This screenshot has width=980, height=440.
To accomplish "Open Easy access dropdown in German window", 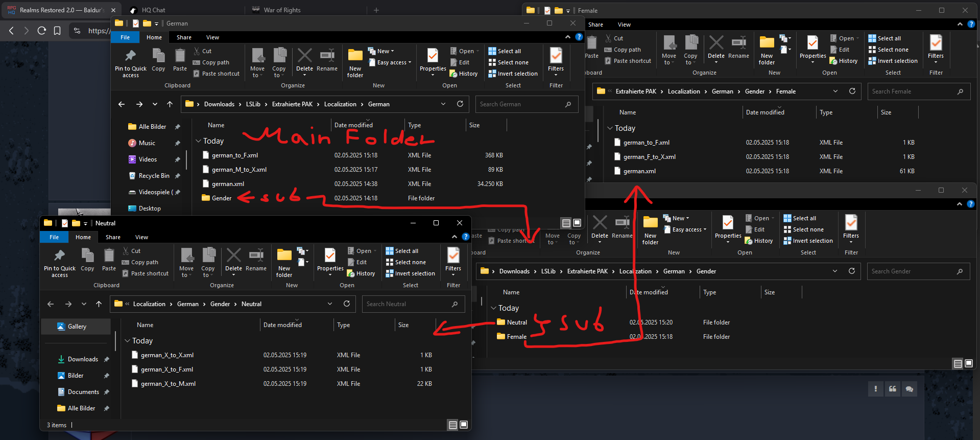I will pyautogui.click(x=389, y=62).
